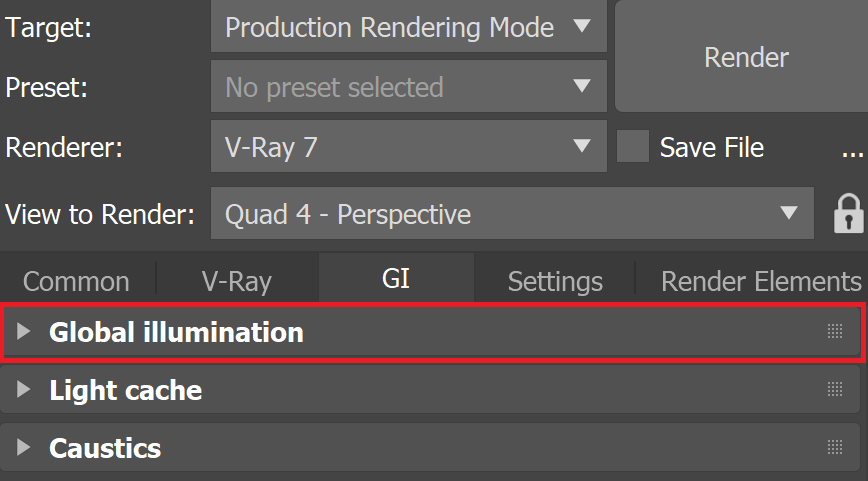Click the Render button
The height and width of the screenshot is (481, 868).
pos(746,57)
